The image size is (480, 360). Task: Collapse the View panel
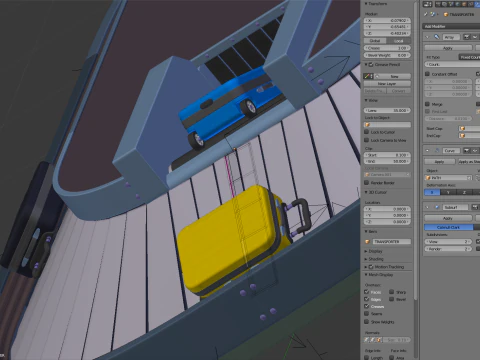pos(366,100)
